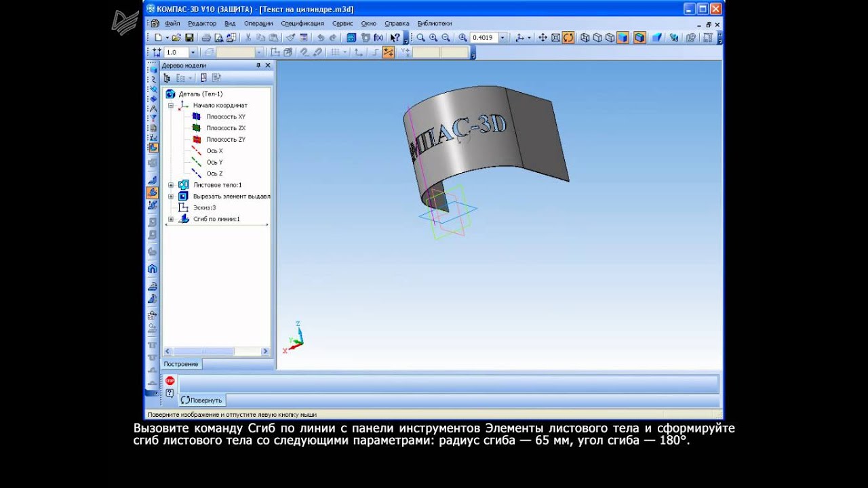Click the Cut scissors icon
This screenshot has width=868, height=488.
(248, 38)
